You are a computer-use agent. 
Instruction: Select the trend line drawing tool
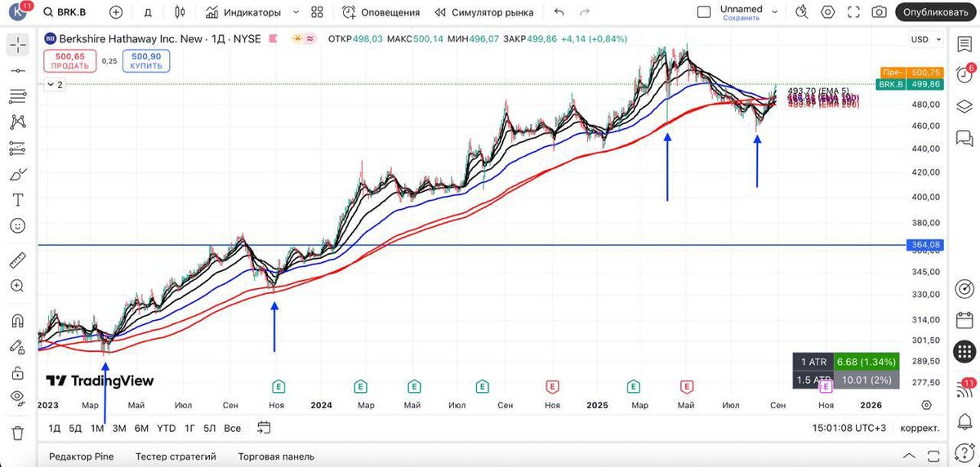pyautogui.click(x=18, y=71)
